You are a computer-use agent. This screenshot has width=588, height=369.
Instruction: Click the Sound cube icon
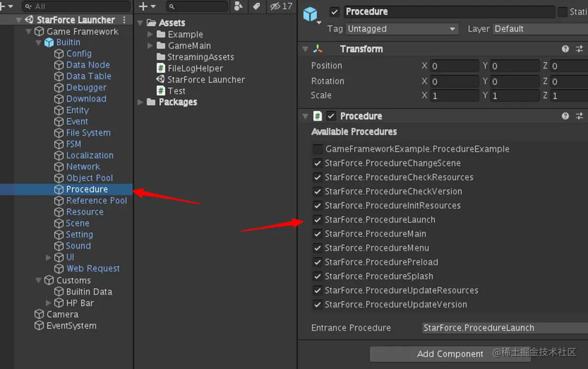click(59, 246)
